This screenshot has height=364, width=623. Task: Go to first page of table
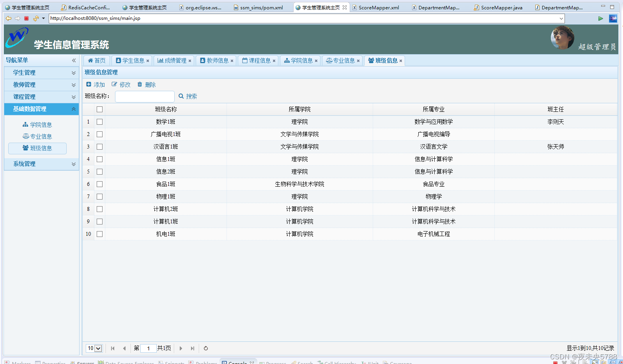[x=113, y=348]
